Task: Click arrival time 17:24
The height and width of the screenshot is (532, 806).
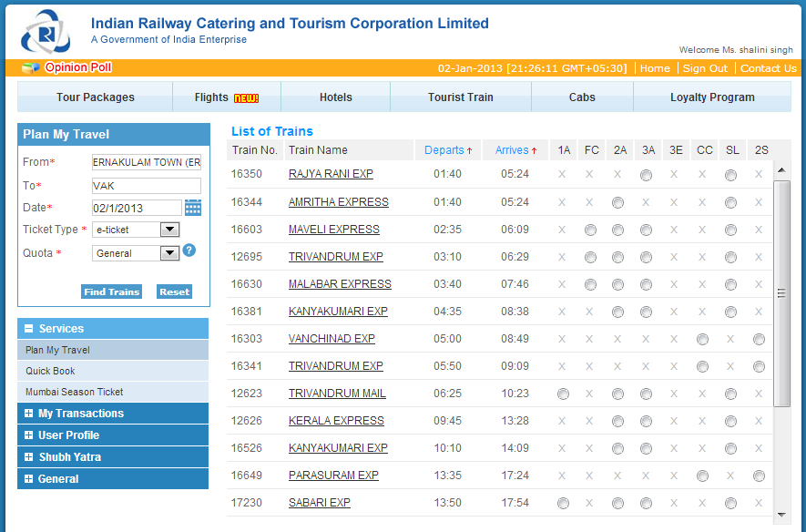Action: pos(515,475)
